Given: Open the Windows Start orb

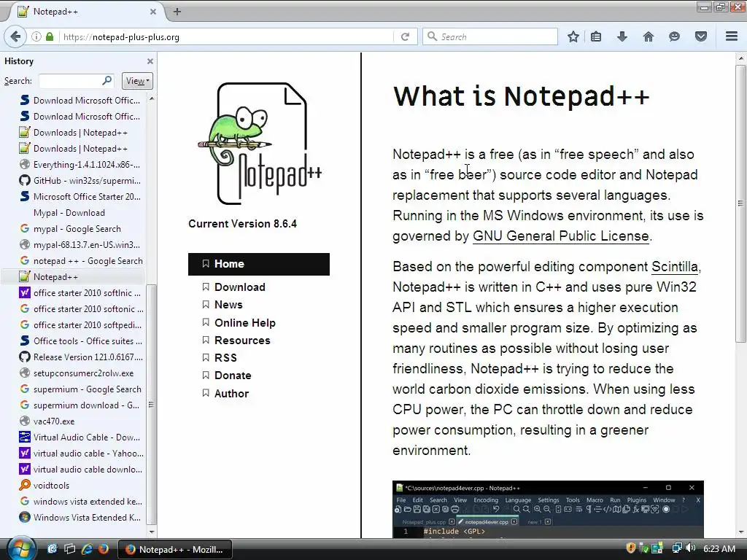Looking at the screenshot, I should pos(21,549).
